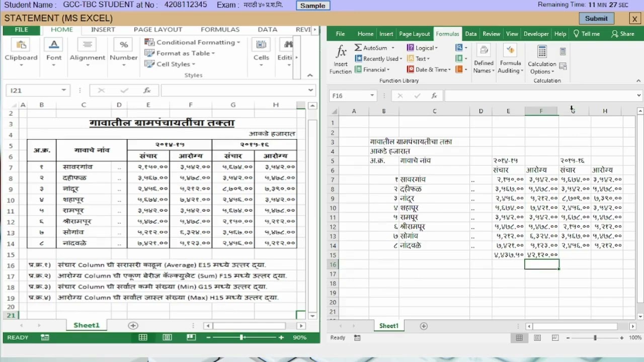This screenshot has height=362, width=644.
Task: Open More Functions orange icon
Action: pos(461,70)
